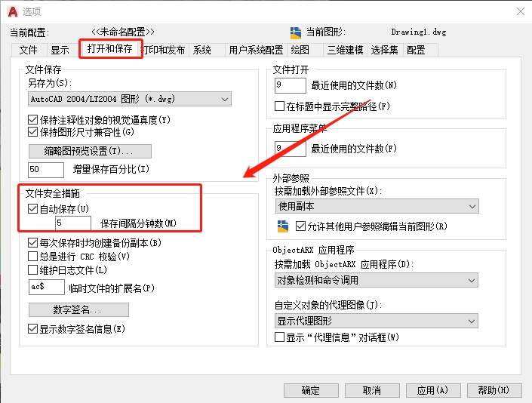Viewport: 532px width, 403px height.
Task: Enable 总是进行 CRC 校验 checkbox
Action: tap(32, 257)
